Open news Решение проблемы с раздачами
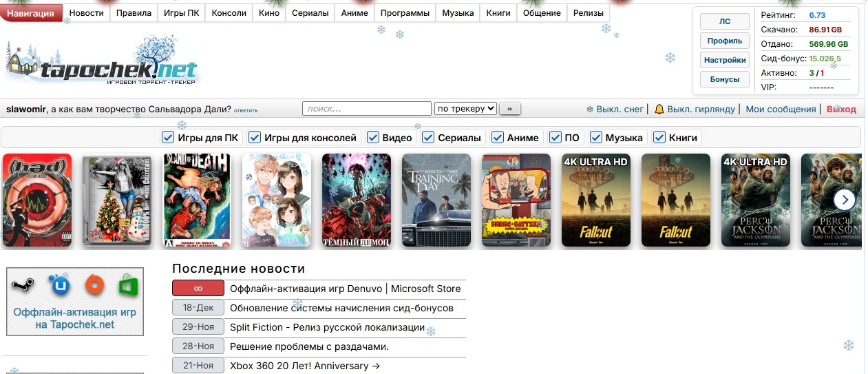This screenshot has width=868, height=374. pyautogui.click(x=309, y=346)
